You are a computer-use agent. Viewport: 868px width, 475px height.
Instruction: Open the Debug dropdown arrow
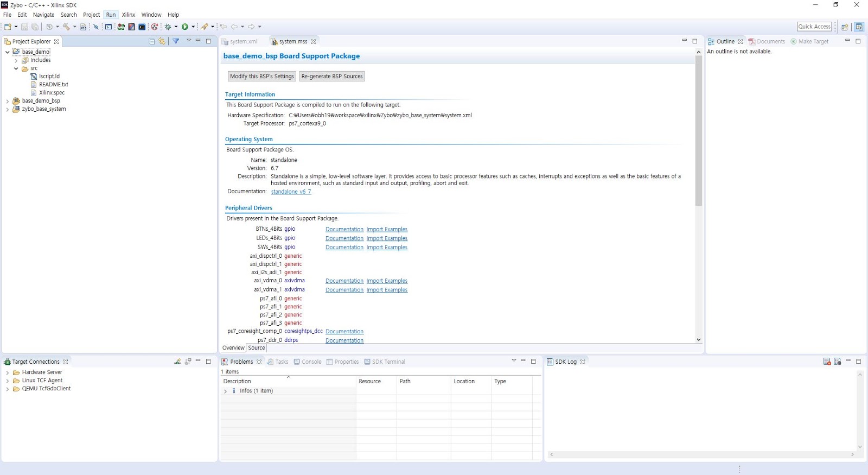[x=176, y=27]
